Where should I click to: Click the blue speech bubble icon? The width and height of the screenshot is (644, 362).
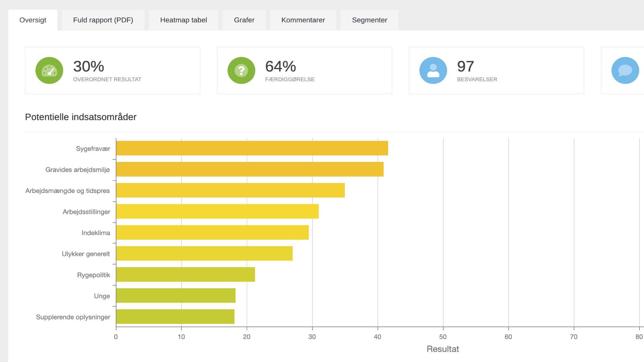625,70
